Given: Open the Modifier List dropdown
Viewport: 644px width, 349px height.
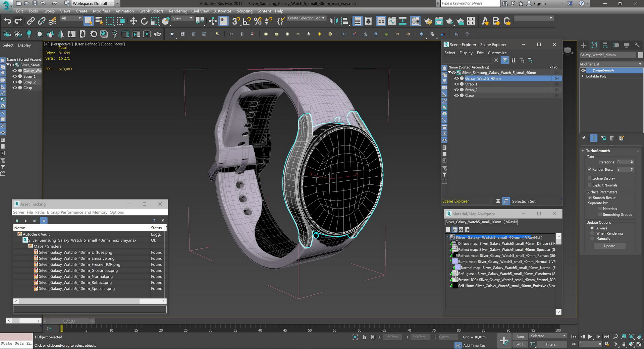Looking at the screenshot, I should point(611,64).
